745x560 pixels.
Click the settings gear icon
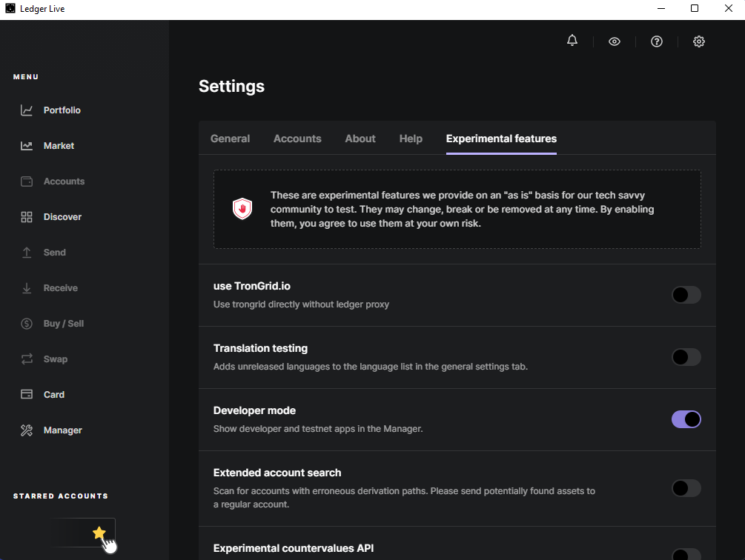pos(698,41)
